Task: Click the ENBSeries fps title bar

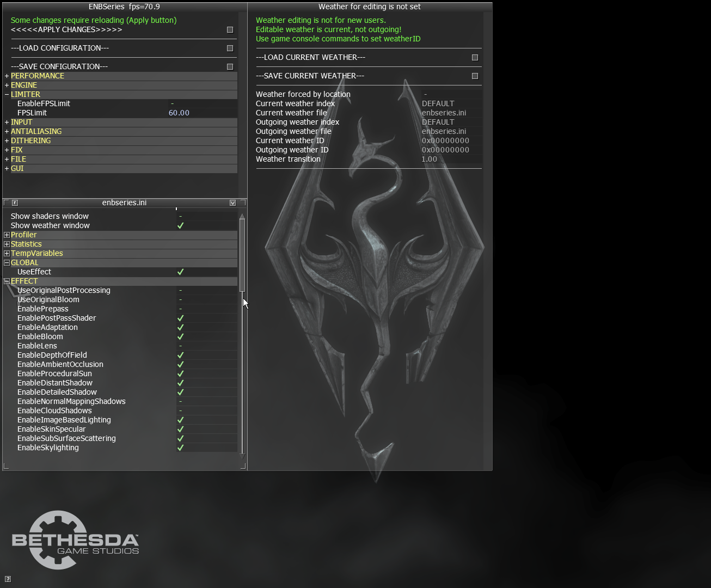Action: tap(125, 7)
